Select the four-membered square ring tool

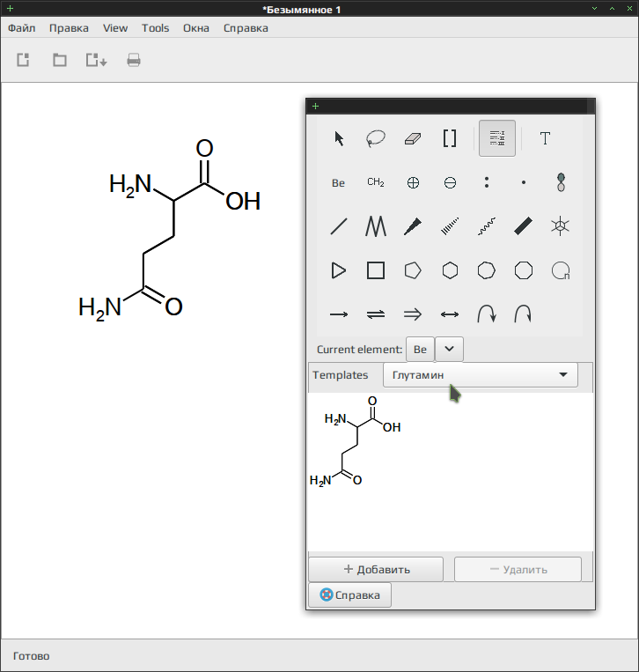click(376, 270)
